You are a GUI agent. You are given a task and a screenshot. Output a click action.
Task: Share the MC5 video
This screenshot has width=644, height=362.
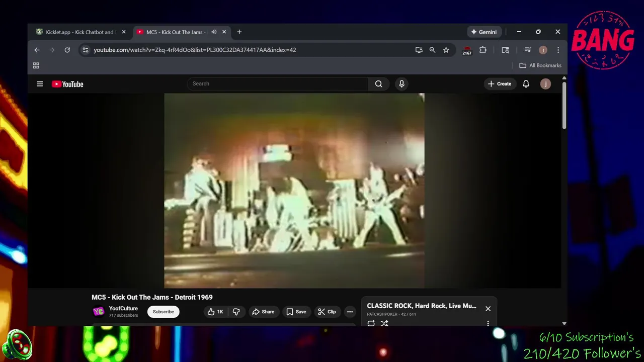coord(263,312)
